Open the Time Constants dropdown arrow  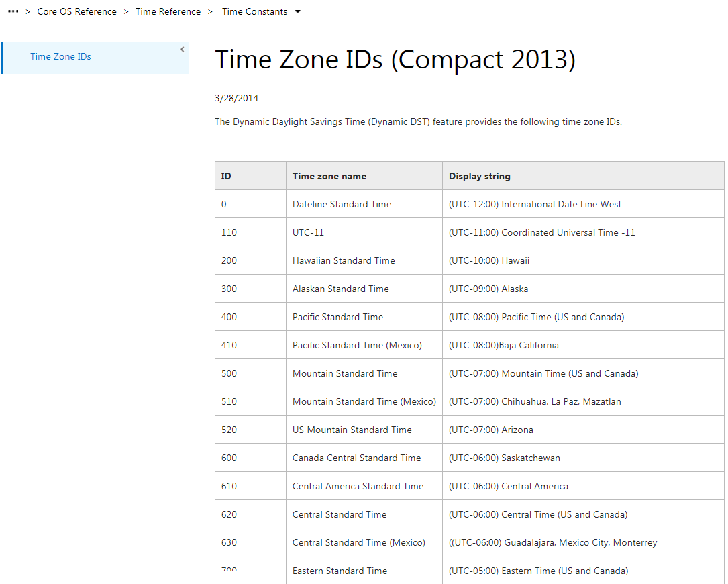(x=298, y=11)
